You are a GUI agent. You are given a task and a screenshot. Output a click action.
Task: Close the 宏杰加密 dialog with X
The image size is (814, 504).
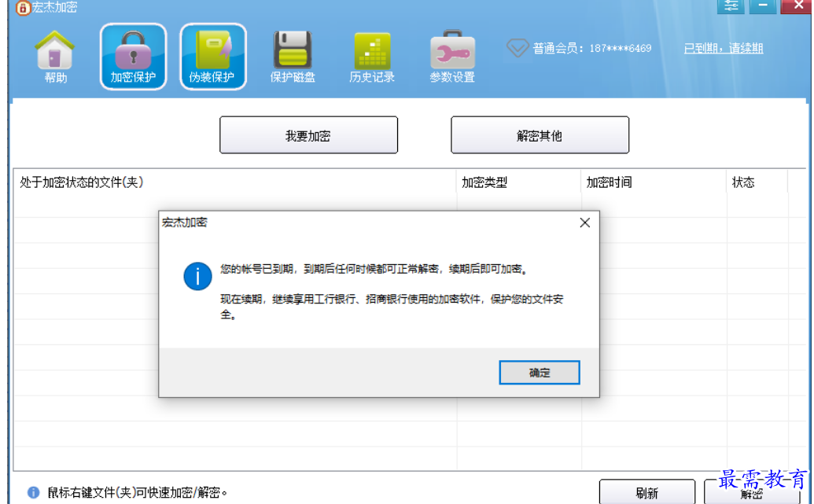click(585, 223)
